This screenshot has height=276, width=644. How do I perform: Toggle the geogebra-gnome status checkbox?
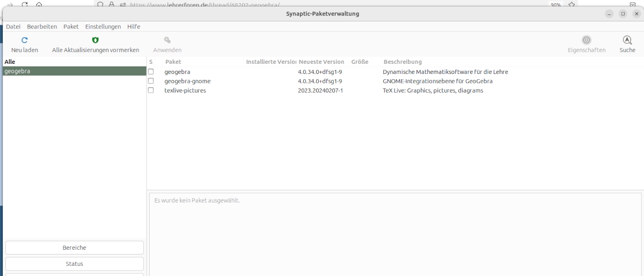[x=151, y=81]
